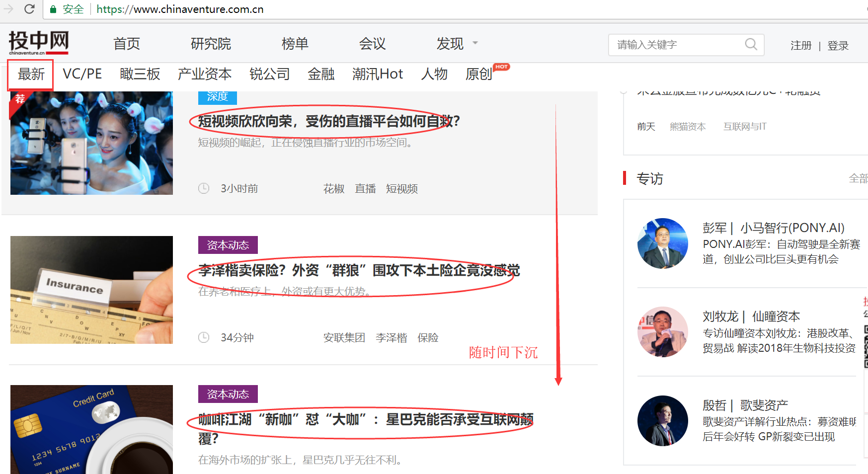Select the 瞰三板 tab
The height and width of the screenshot is (474, 868).
(140, 74)
